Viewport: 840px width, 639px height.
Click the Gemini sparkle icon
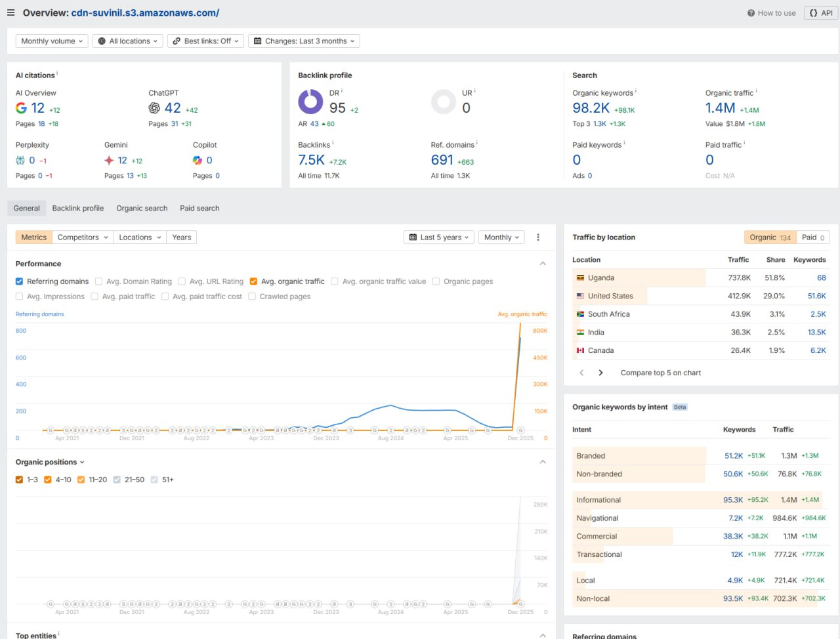[109, 160]
